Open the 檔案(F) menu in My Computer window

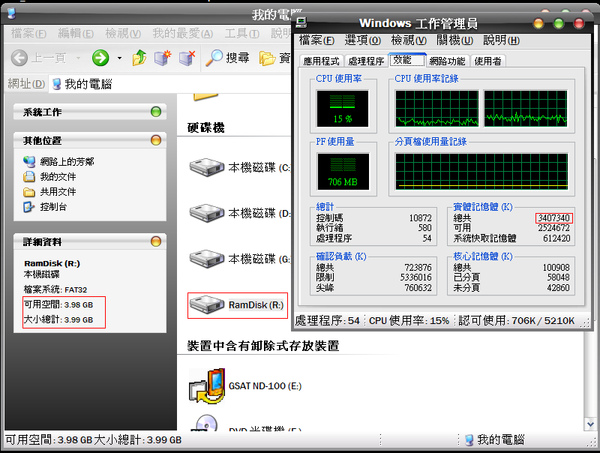[x=29, y=34]
